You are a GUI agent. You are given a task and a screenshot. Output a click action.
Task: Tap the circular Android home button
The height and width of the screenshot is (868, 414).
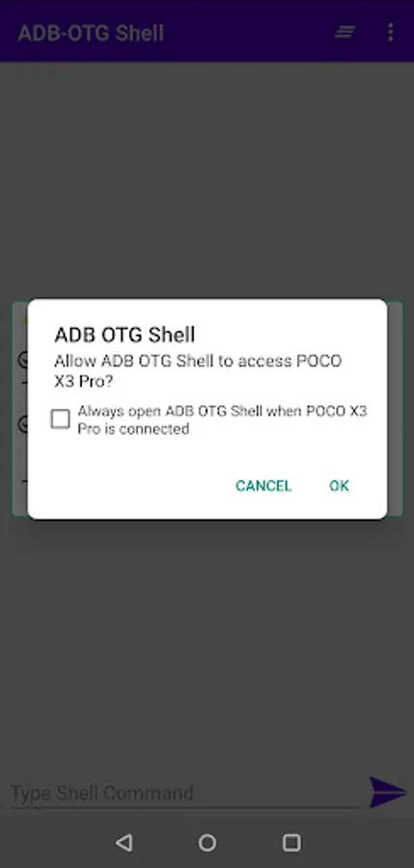point(207,843)
